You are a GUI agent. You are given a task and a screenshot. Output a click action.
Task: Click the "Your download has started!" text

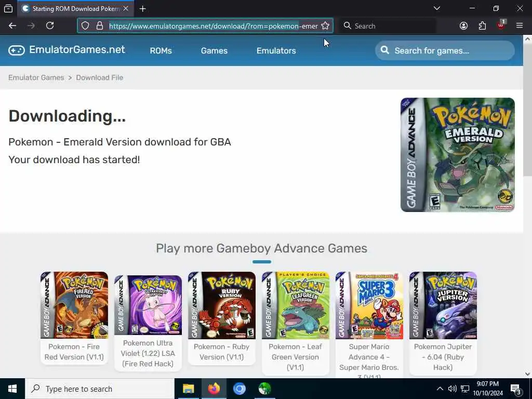tap(74, 159)
